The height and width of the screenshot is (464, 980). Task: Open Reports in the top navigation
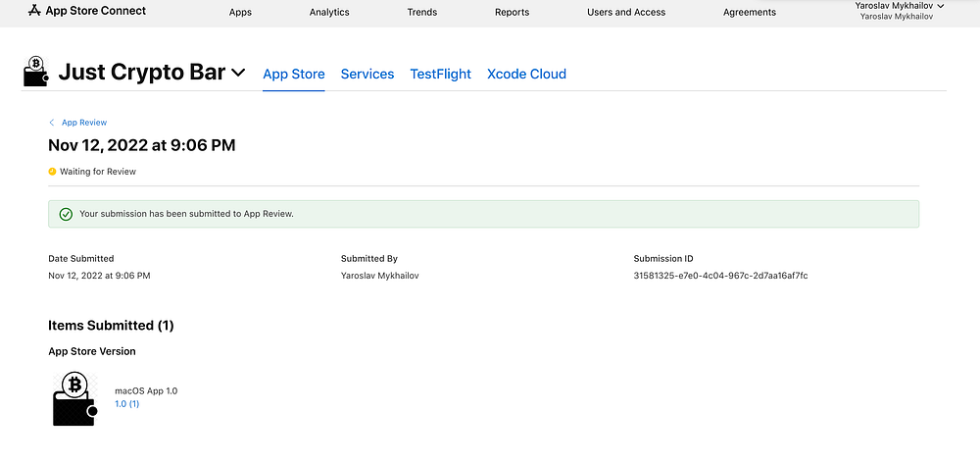pos(512,13)
